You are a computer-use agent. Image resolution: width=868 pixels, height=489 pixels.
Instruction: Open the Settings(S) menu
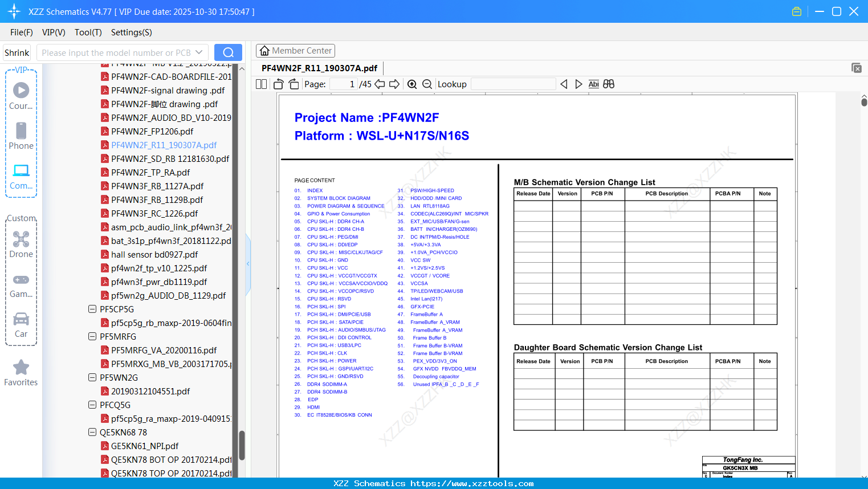132,32
